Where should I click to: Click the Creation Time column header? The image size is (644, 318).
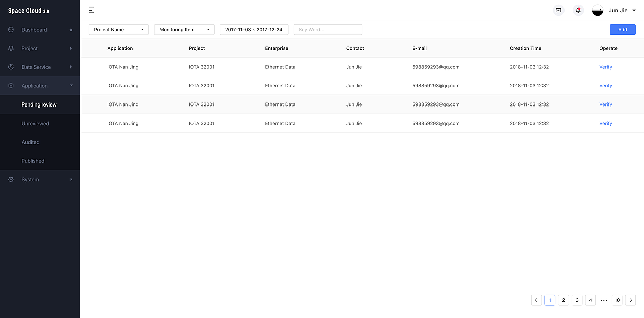526,48
